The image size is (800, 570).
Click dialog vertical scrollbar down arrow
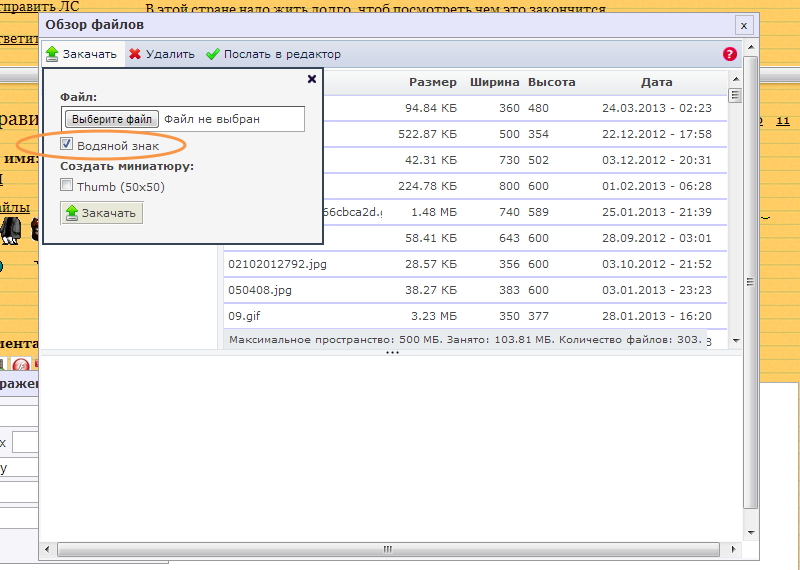tap(751, 532)
